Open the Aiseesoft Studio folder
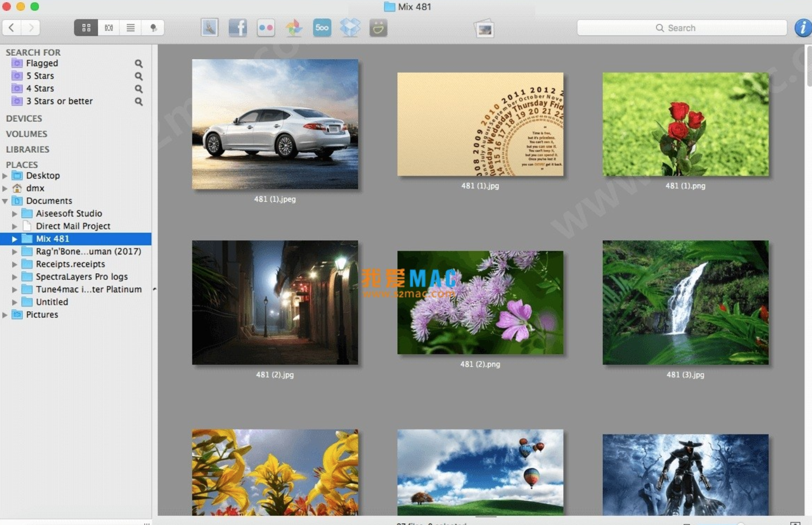Screen dimensions: 812x525 [69, 214]
